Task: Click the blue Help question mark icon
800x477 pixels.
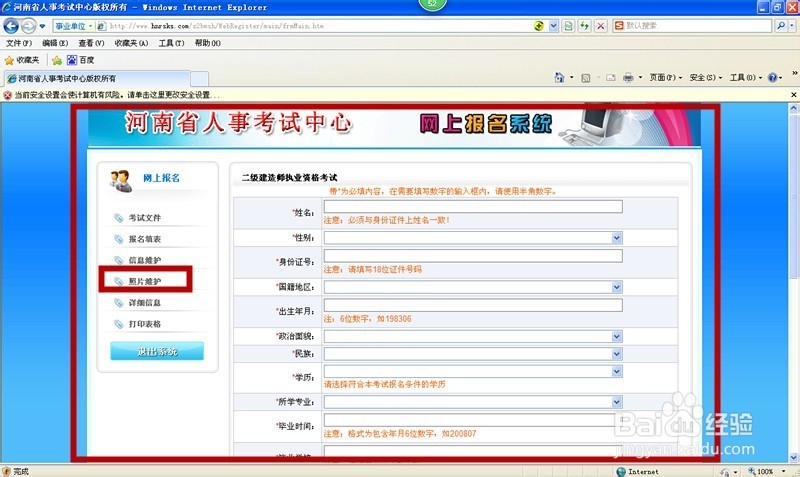Action: pyautogui.click(x=772, y=78)
